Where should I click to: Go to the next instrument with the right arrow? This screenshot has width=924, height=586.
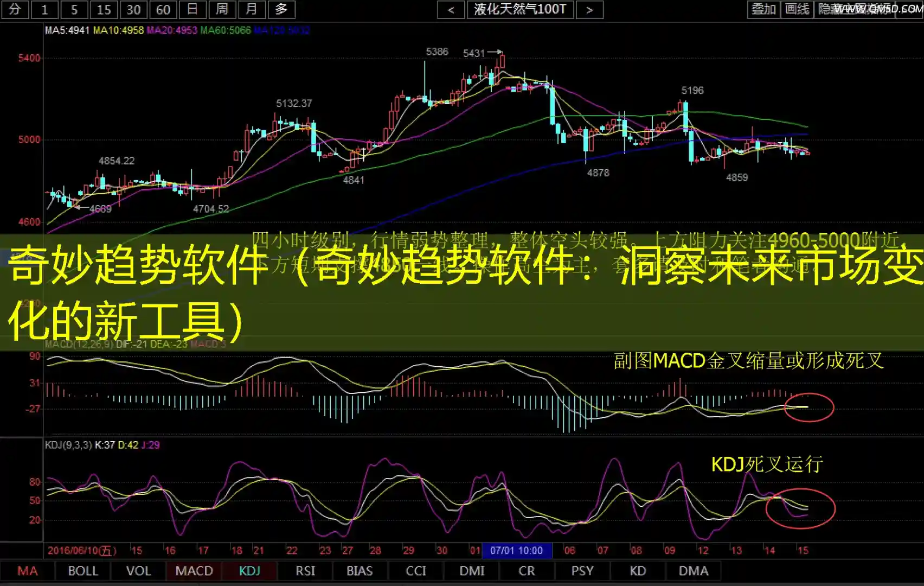pos(589,9)
